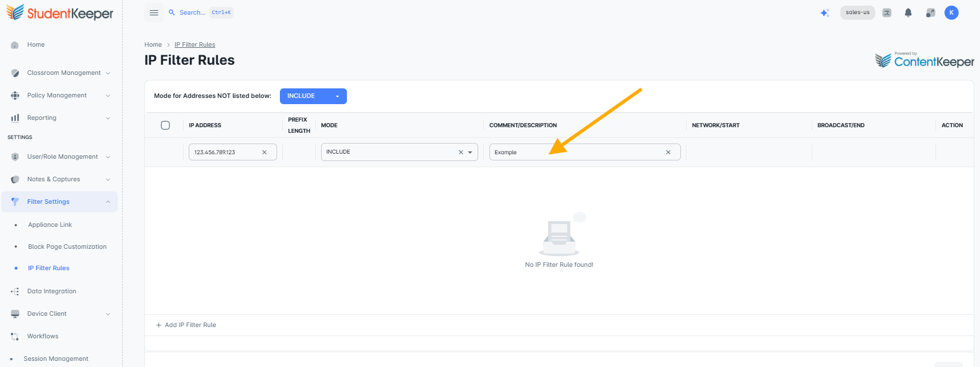Toggle the select-all rules checkbox
The height and width of the screenshot is (367, 980).
pyautogui.click(x=165, y=125)
